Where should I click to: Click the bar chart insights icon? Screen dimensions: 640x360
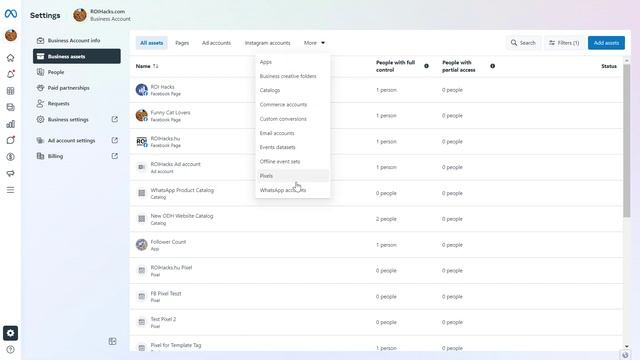11,124
